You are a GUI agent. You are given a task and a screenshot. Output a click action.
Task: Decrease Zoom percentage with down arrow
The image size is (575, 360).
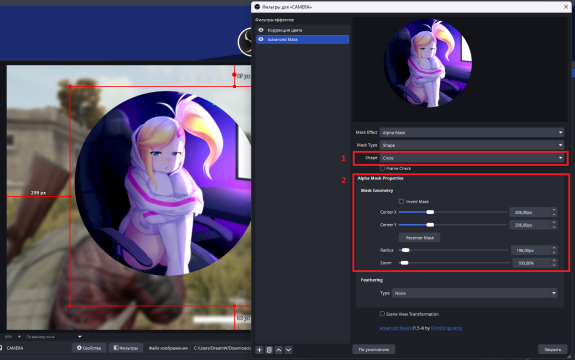(x=554, y=265)
